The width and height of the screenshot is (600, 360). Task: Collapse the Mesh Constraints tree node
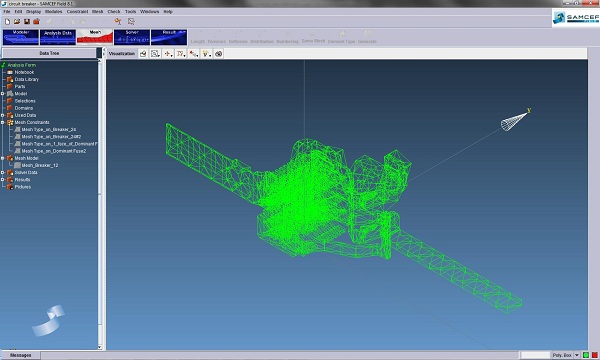tap(3, 122)
